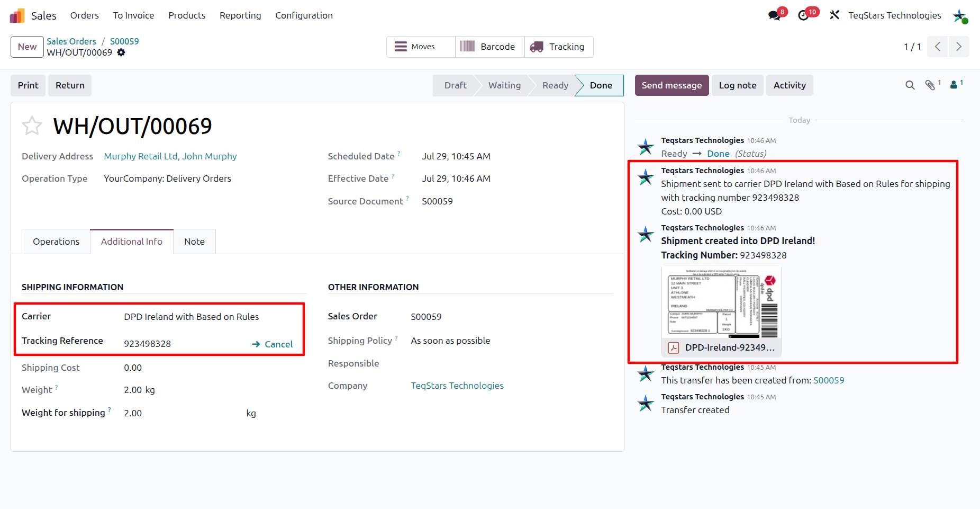Click the Log note button

click(x=738, y=85)
